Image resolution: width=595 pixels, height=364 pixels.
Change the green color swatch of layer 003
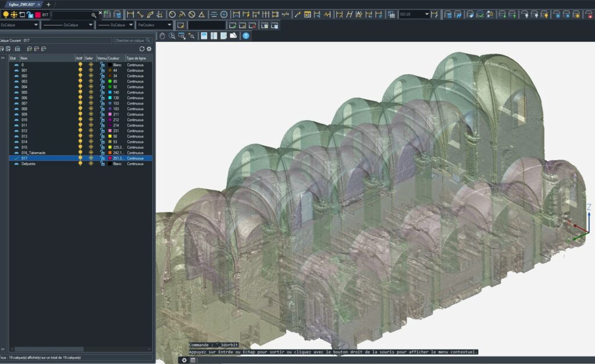coord(110,81)
